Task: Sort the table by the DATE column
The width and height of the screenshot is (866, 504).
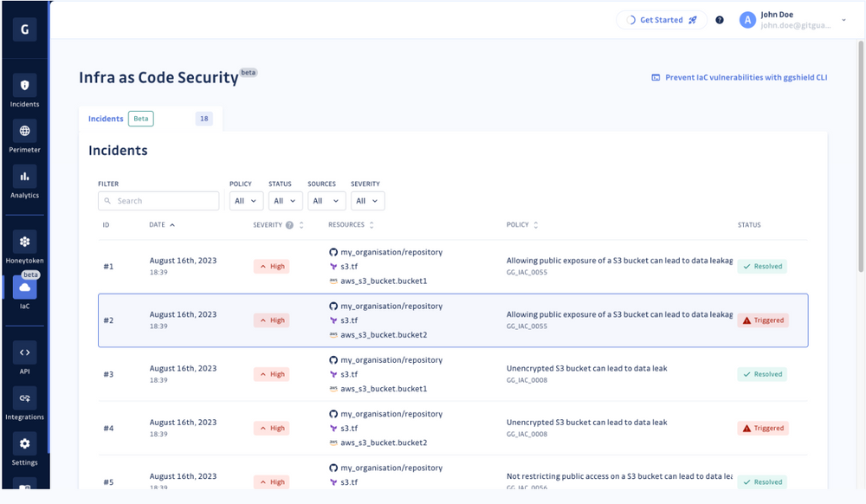Action: pos(163,224)
